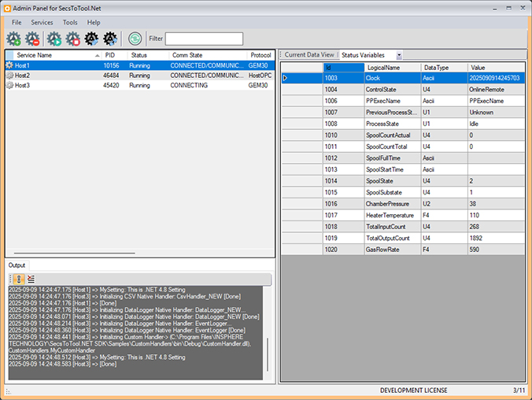Click TotalOutputCount value 1892

pyautogui.click(x=496, y=238)
